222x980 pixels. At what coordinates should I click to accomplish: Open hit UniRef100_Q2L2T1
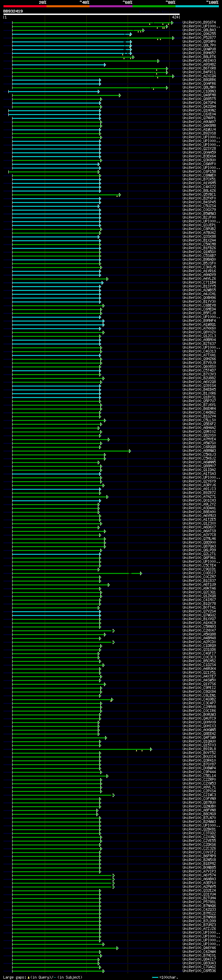(199, 554)
